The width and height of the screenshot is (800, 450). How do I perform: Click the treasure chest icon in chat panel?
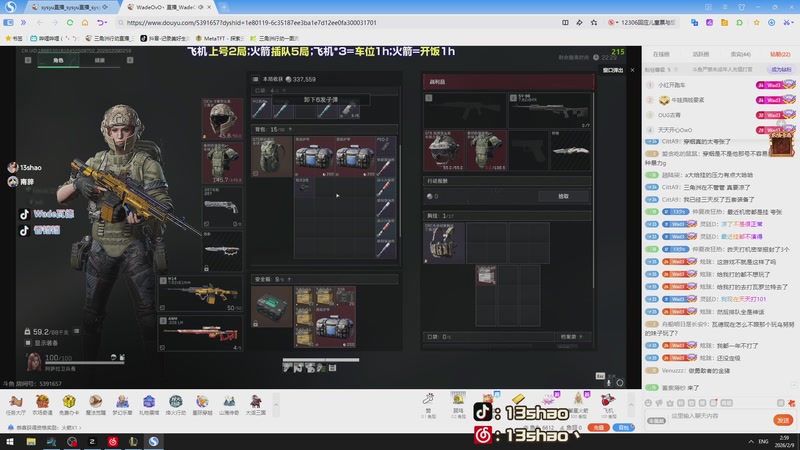(781, 144)
